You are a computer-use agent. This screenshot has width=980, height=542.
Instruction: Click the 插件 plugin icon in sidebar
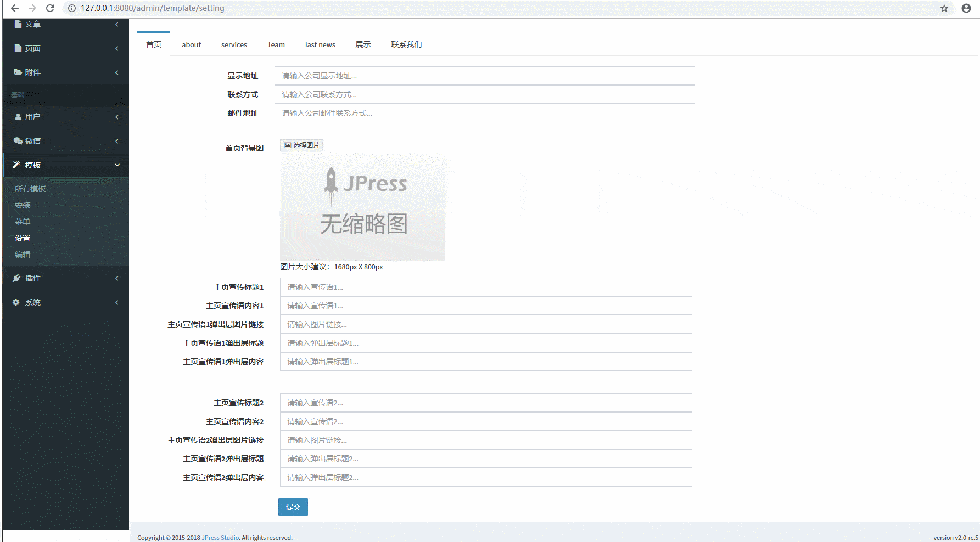(17, 278)
